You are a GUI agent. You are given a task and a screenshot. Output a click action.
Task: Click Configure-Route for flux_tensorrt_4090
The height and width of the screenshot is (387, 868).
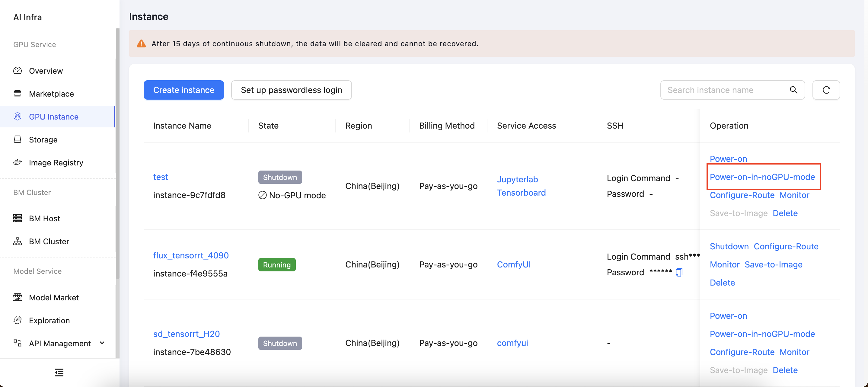[786, 246]
